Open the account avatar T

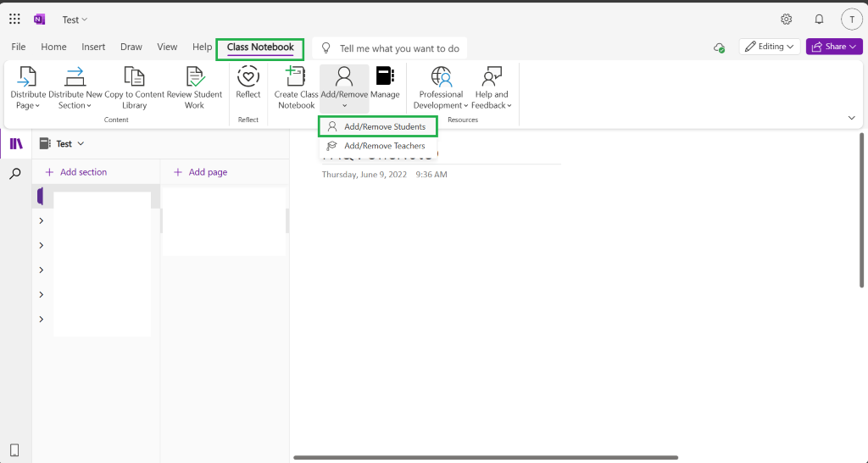tap(851, 20)
